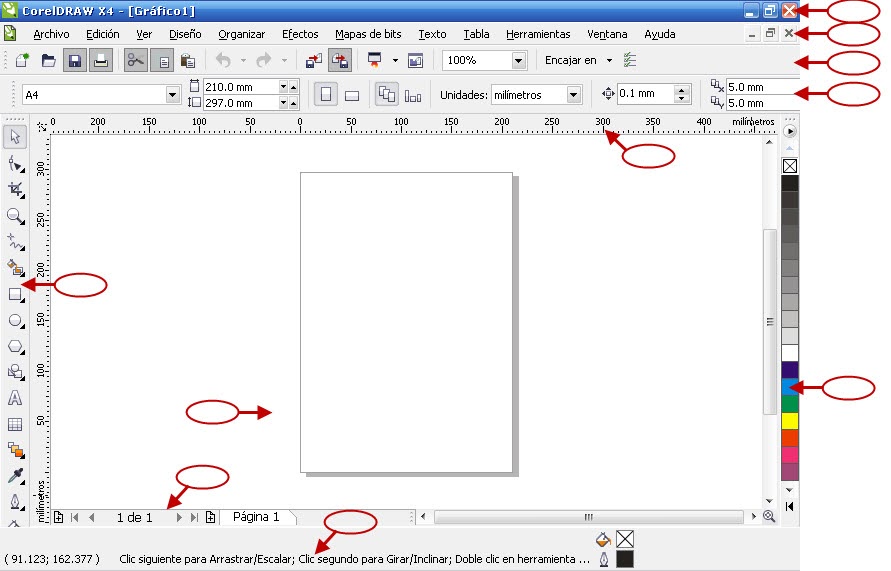Pick the blue color swatch
This screenshot has height=571, width=891.
click(x=790, y=387)
